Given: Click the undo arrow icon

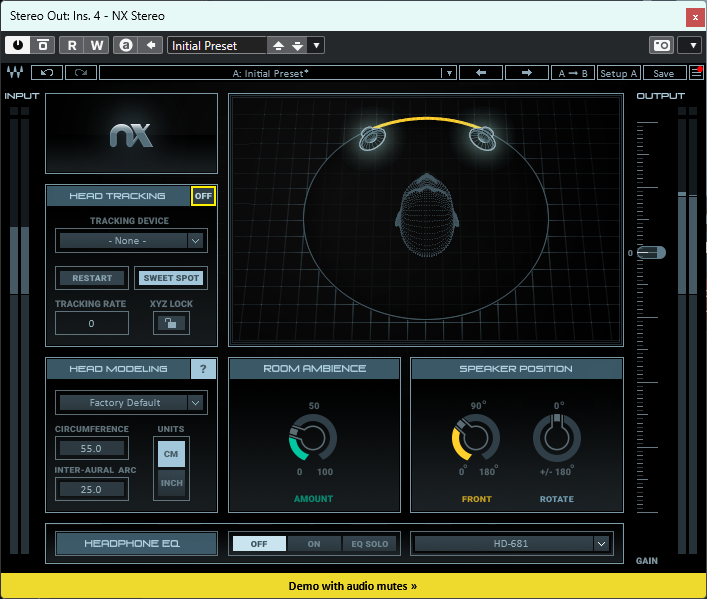Looking at the screenshot, I should tap(47, 73).
